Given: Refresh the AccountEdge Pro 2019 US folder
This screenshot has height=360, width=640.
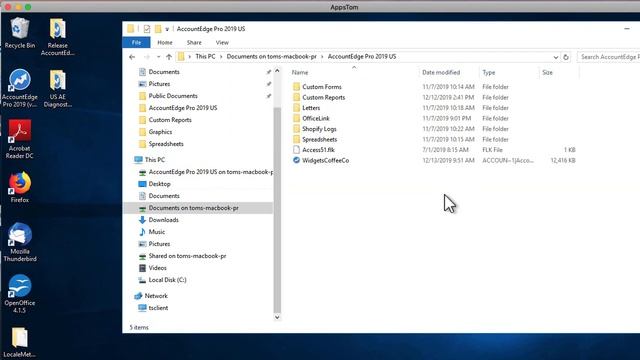Looking at the screenshot, I should click(566, 57).
